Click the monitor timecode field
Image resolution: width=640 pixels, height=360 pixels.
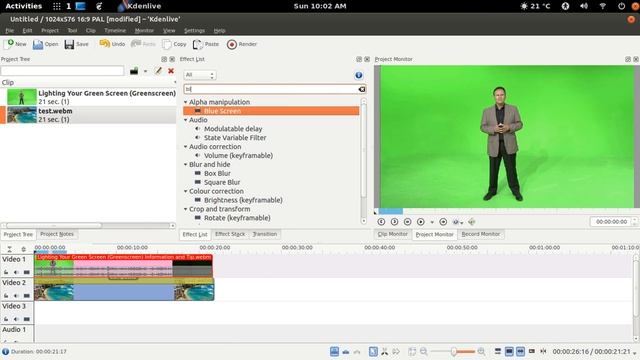[611, 222]
